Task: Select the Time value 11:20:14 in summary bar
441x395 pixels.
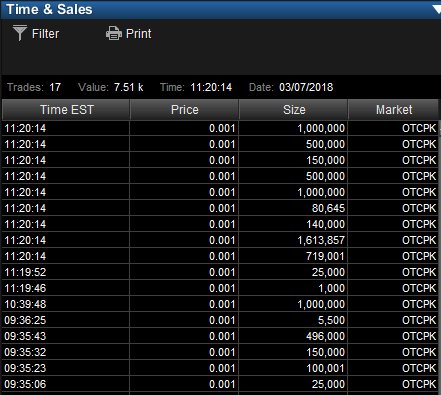Action: [x=211, y=87]
